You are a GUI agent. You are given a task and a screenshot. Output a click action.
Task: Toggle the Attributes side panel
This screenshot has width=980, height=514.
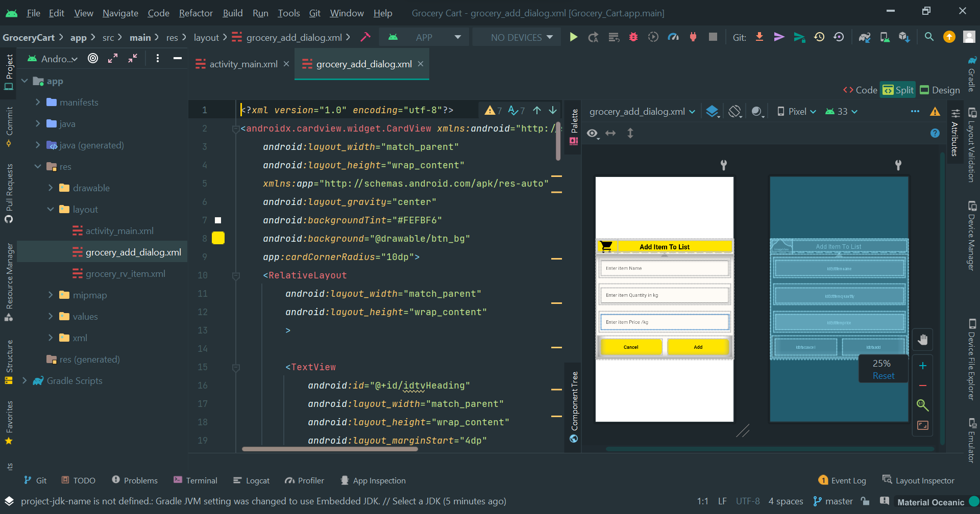click(x=955, y=133)
